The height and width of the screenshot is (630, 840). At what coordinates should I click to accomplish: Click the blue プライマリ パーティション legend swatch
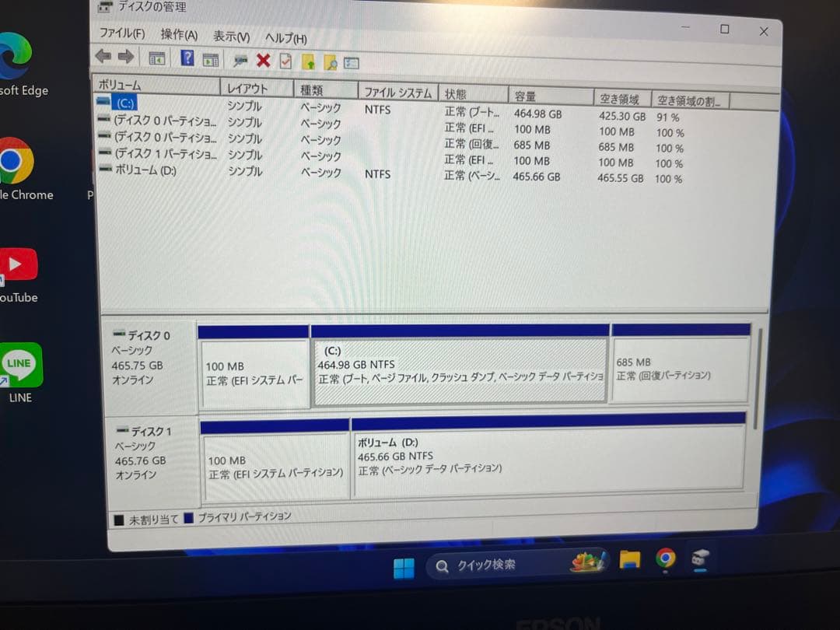point(188,518)
